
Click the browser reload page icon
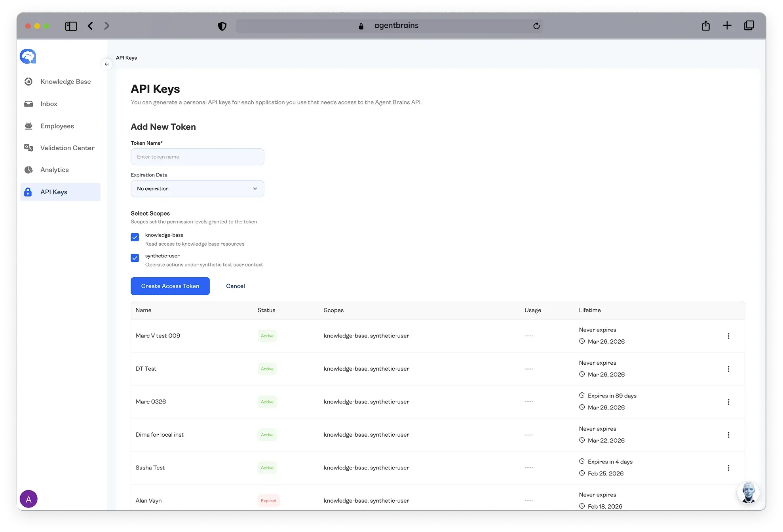[536, 26]
